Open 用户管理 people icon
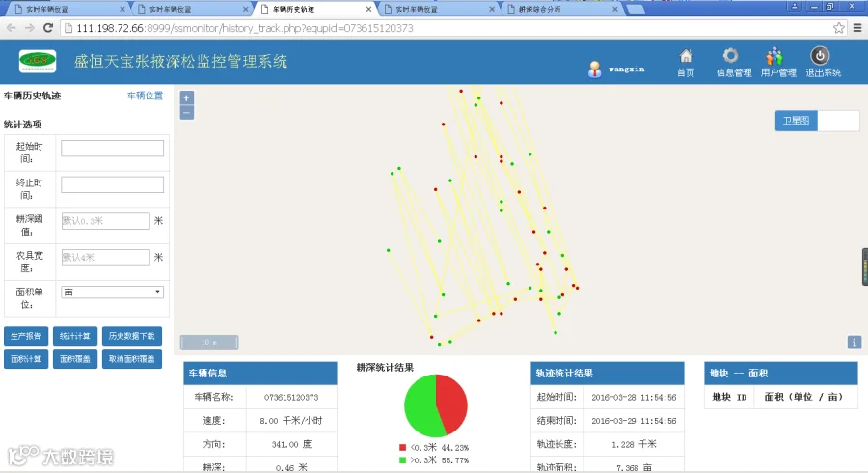This screenshot has height=473, width=868. coord(774,56)
